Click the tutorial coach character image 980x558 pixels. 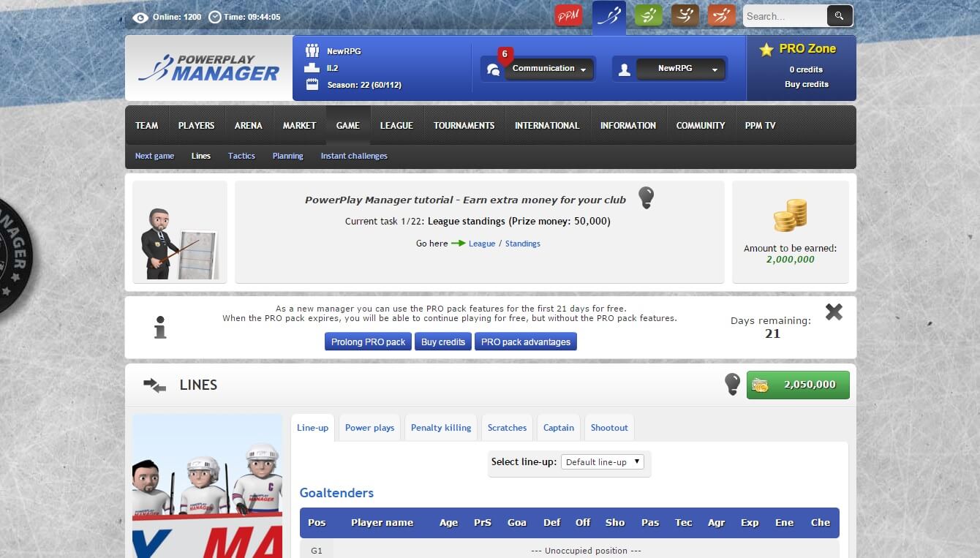(179, 243)
